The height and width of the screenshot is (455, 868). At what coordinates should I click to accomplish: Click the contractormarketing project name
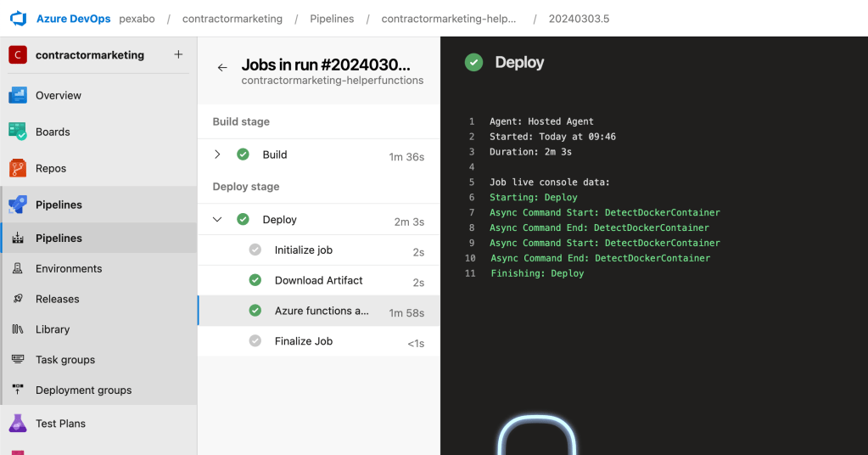[90, 55]
